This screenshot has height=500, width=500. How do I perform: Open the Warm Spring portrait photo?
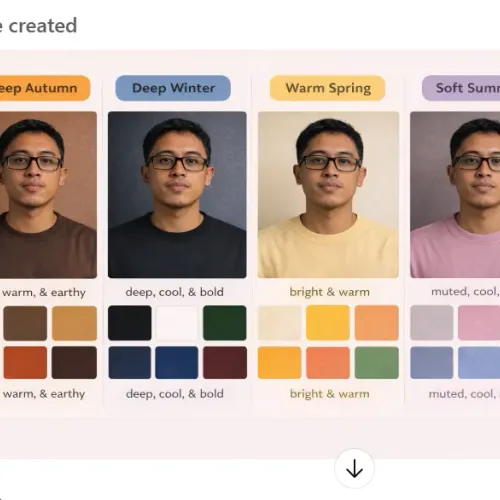coord(328,195)
